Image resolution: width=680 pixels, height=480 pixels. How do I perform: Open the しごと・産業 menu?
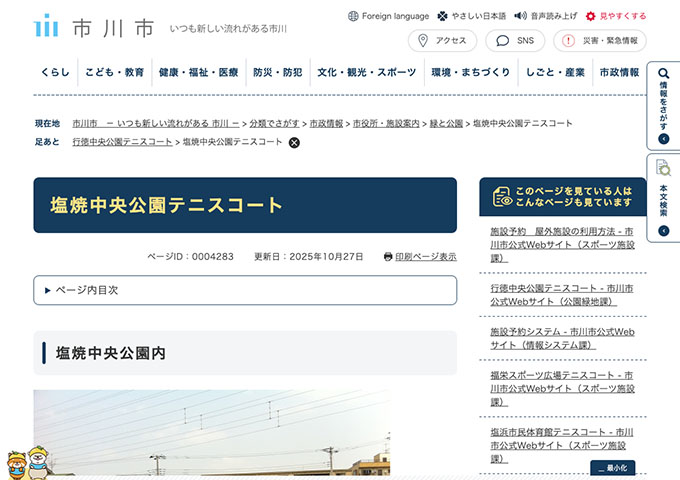point(555,72)
